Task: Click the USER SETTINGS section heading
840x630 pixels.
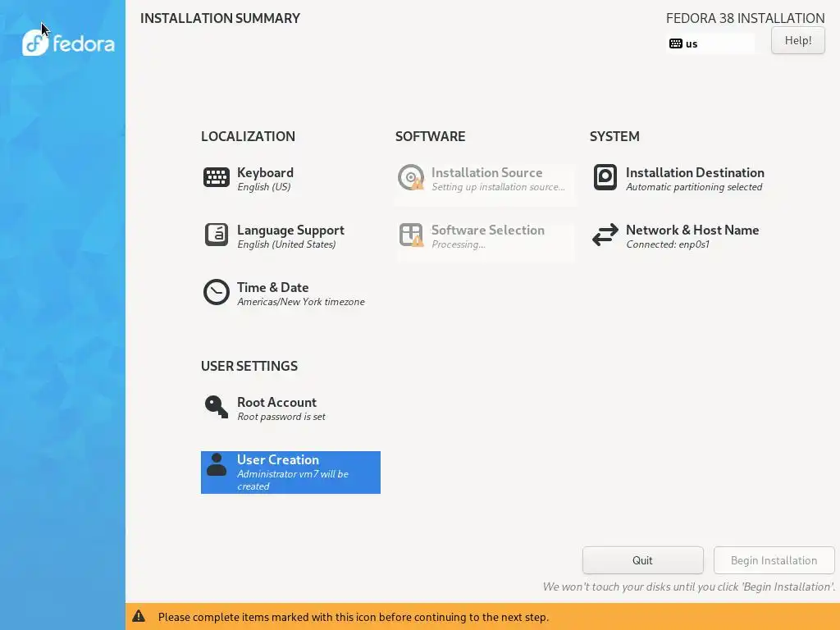Action: 249,366
